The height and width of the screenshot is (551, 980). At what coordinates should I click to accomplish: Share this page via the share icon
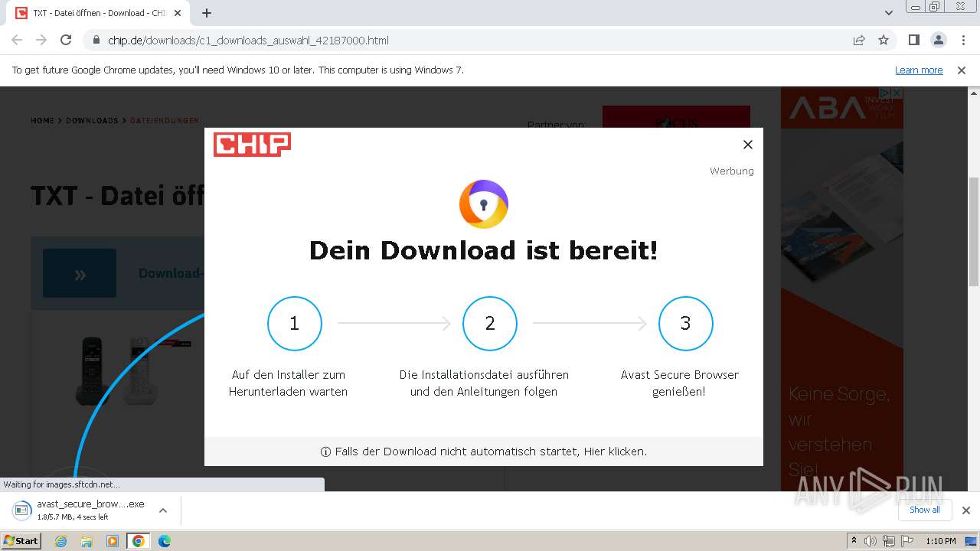(859, 40)
